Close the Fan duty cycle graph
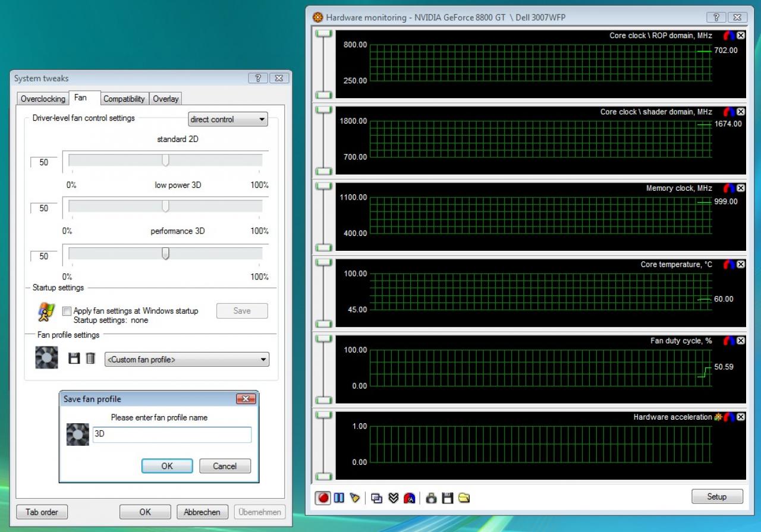Image resolution: width=761 pixels, height=532 pixels. 741,341
